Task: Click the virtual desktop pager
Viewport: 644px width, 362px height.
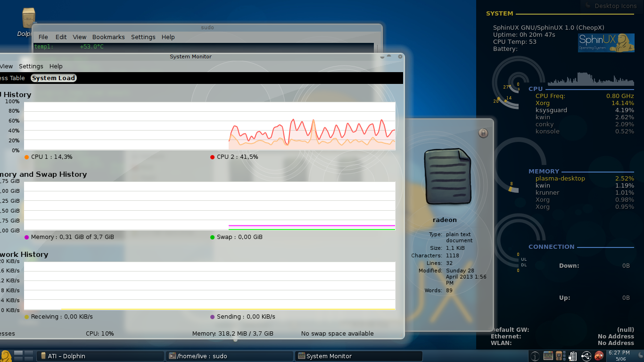Action: [24, 356]
